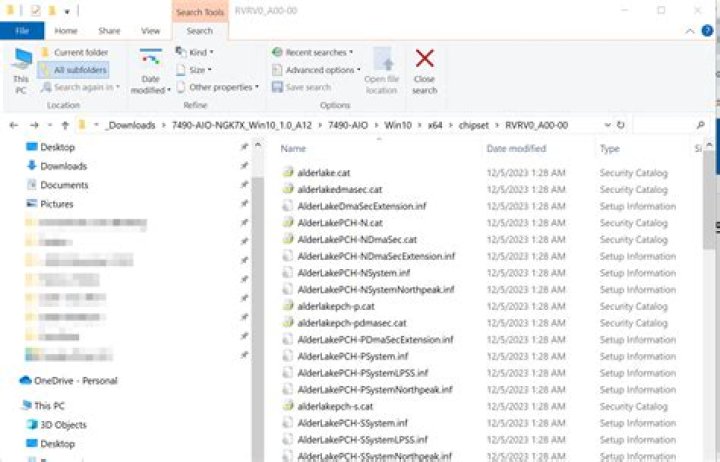Image resolution: width=720 pixels, height=462 pixels.
Task: Select Current folder search location
Action: 75,52
